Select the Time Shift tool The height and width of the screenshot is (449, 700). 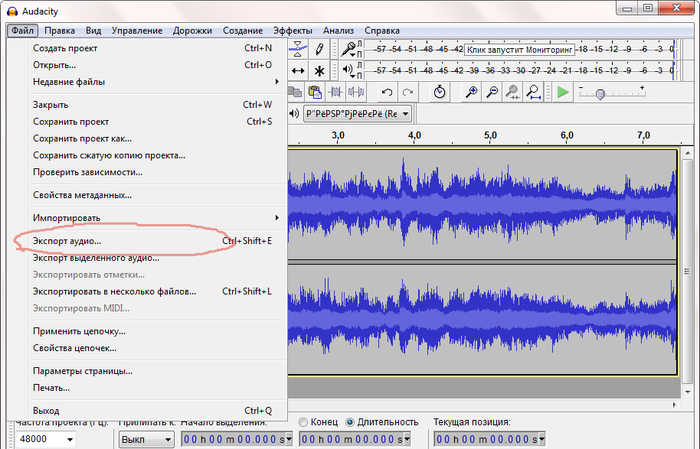pyautogui.click(x=297, y=71)
